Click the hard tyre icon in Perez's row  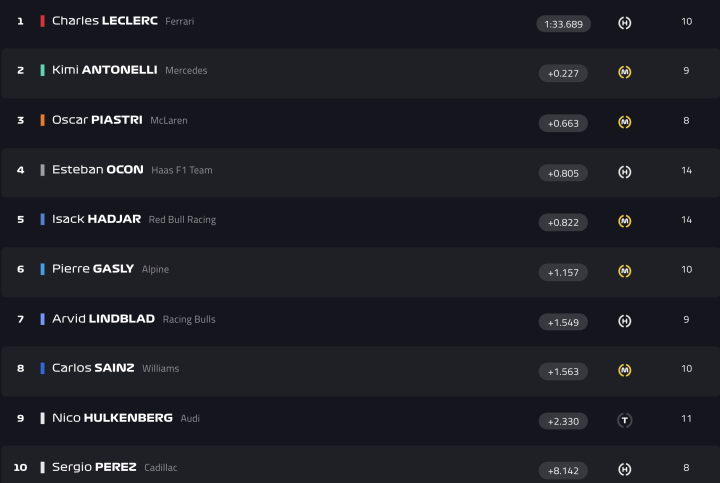point(625,469)
